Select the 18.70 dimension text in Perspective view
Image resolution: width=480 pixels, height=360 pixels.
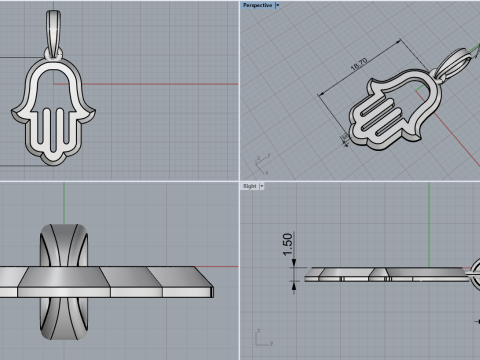pyautogui.click(x=359, y=64)
